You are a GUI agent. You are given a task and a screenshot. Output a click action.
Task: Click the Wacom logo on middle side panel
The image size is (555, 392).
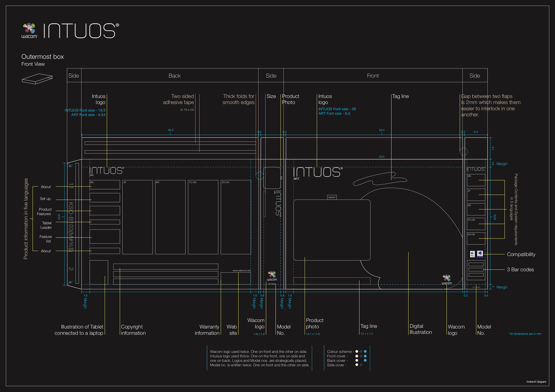point(272,276)
